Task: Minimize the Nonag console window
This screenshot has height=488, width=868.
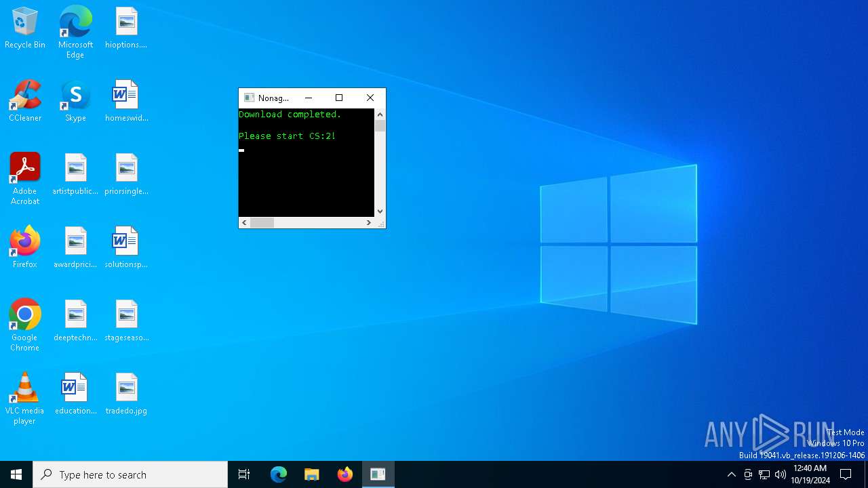Action: (309, 98)
